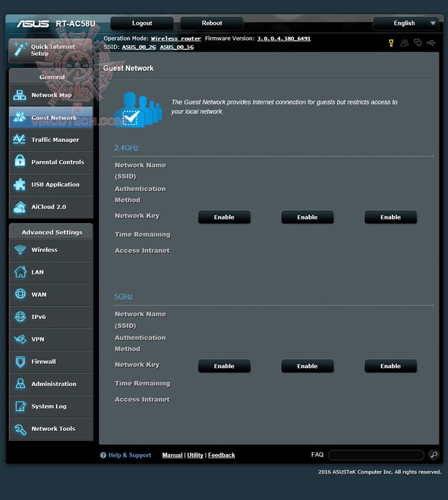448x500 pixels.
Task: Click the connected devices monitor status icon
Action: [x=418, y=42]
